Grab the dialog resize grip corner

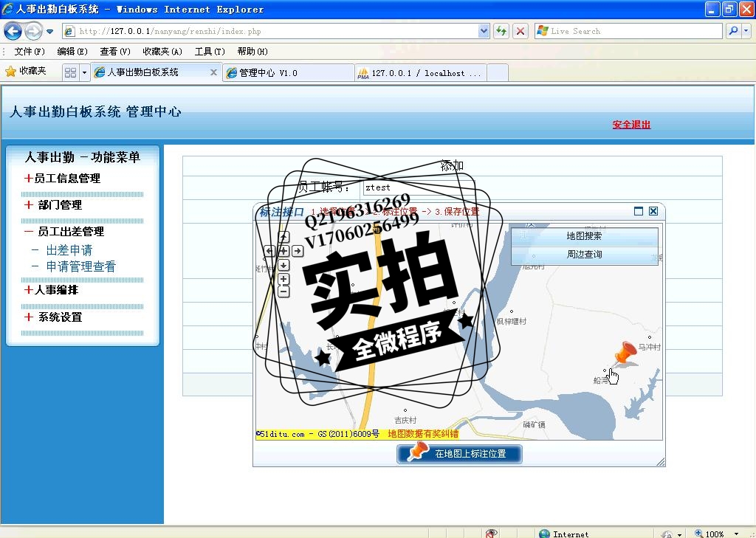pos(661,462)
